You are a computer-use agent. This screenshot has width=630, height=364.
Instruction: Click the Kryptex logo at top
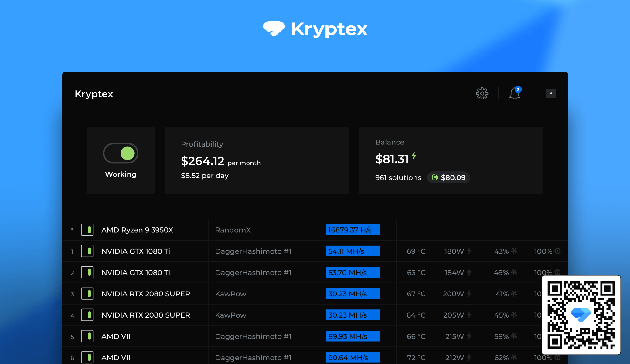[x=315, y=29]
